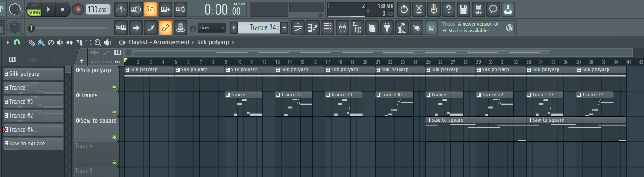Open the plugin picker plug icon
Viewport: 644px width, 177px height.
(387, 28)
